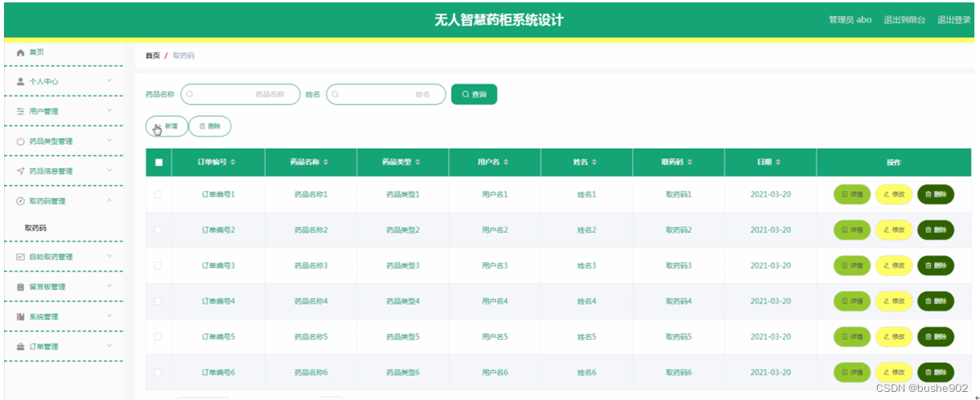The image size is (980, 400).
Task: Open the 系统管理 menu label
Action: (43, 316)
